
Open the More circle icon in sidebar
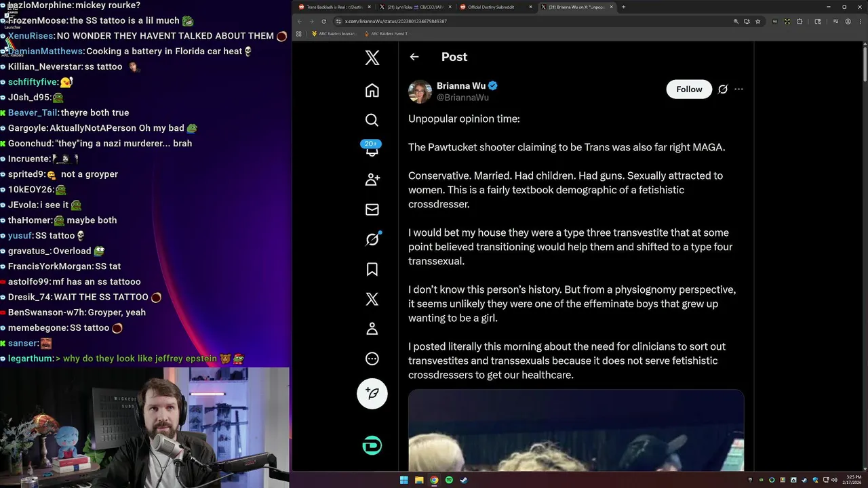pyautogui.click(x=372, y=359)
